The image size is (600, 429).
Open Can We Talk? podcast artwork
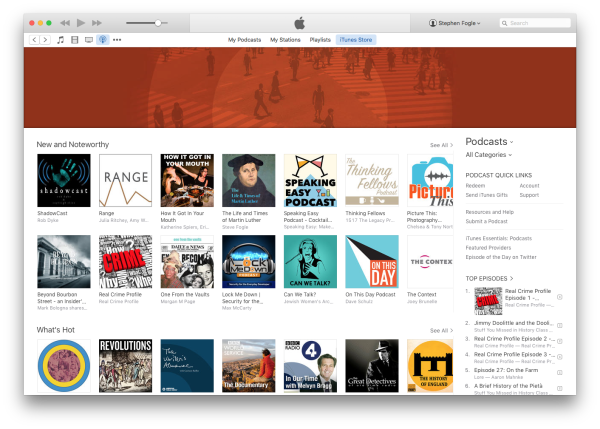(x=310, y=262)
